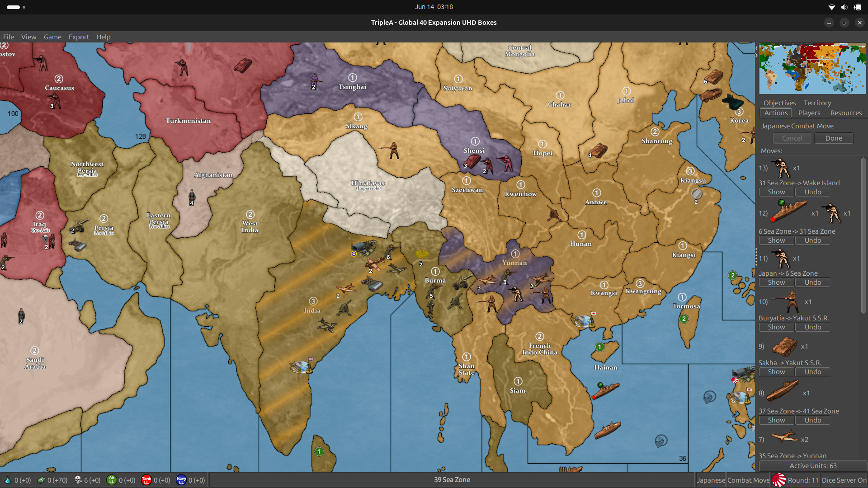Open the Help menu

[104, 37]
